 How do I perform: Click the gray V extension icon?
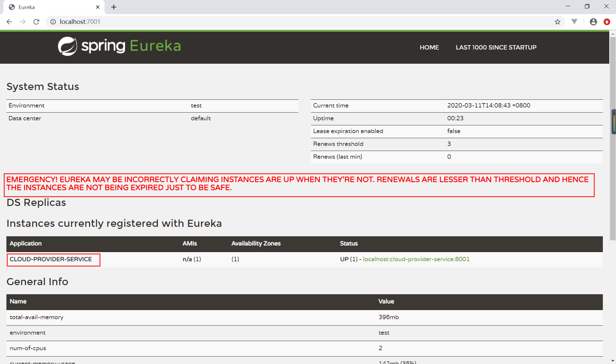click(574, 22)
